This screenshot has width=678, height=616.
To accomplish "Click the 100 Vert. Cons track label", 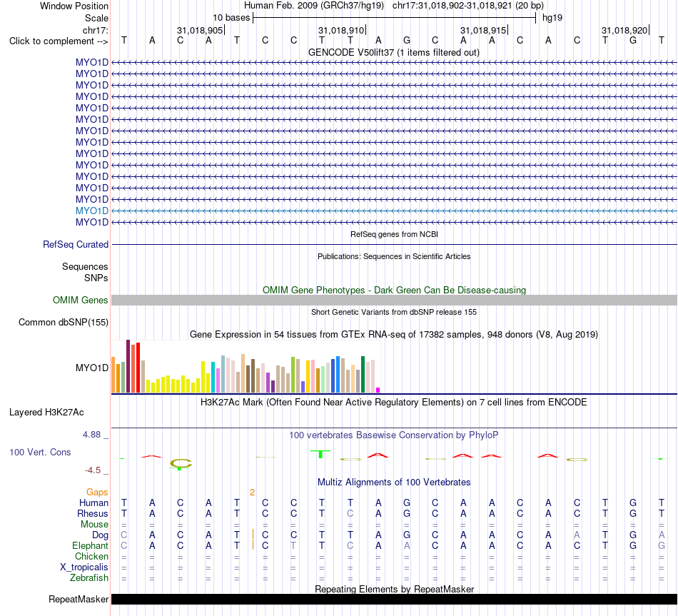I will [x=40, y=453].
